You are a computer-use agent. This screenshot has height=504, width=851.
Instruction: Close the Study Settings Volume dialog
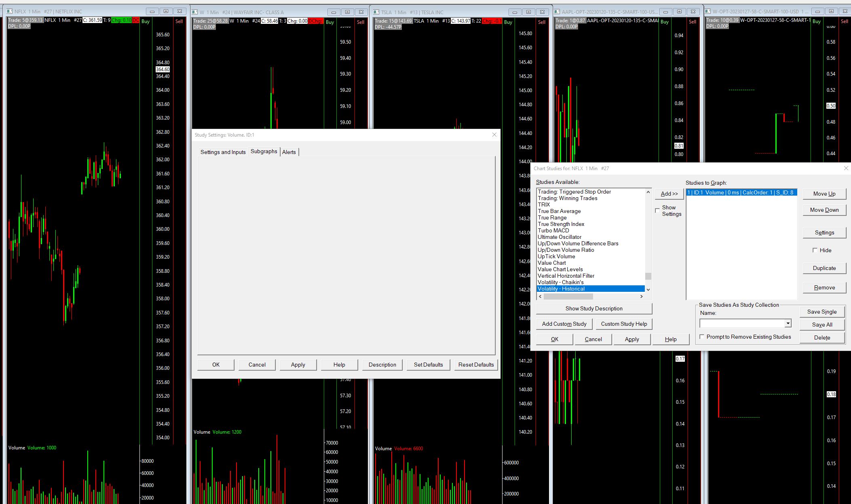(494, 135)
